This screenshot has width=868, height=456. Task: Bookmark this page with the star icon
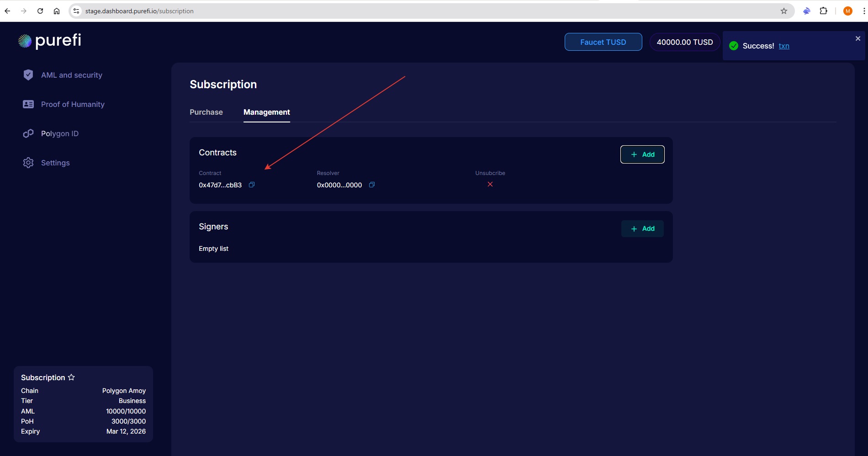[783, 11]
